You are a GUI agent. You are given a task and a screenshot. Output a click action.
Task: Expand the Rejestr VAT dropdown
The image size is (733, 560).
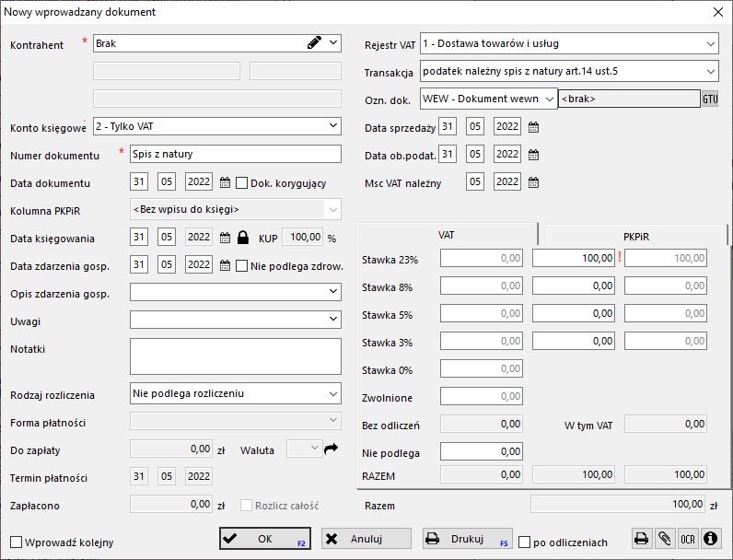(711, 44)
